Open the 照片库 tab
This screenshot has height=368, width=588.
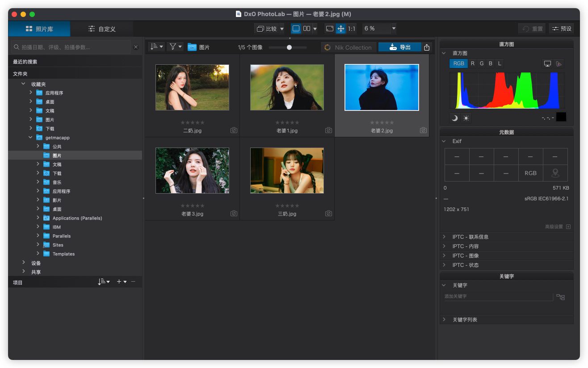pos(39,29)
